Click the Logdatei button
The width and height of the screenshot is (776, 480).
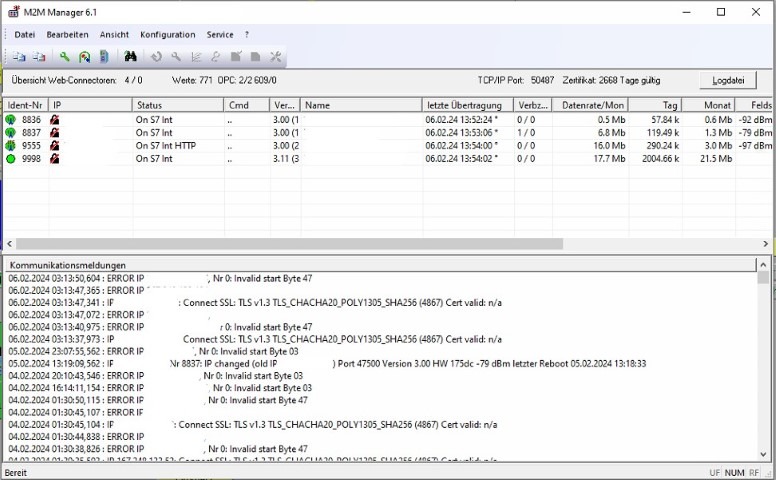(x=728, y=80)
